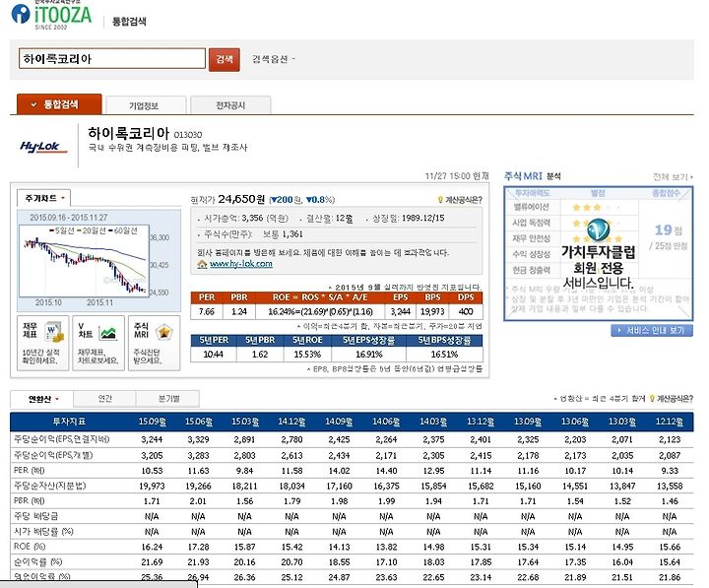709x588 pixels.
Task: Click the 통합검색 header text
Action: coord(129,22)
